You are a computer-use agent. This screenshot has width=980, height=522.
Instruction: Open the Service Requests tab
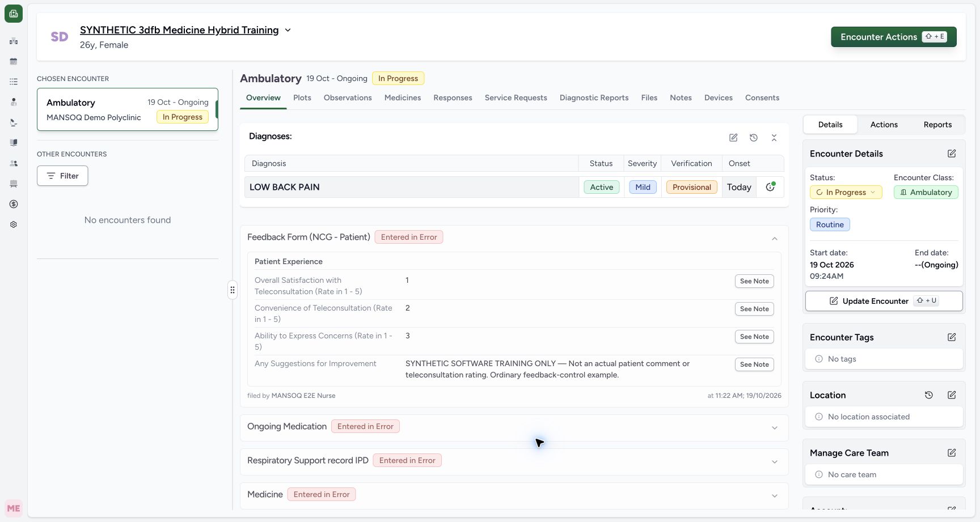point(516,97)
